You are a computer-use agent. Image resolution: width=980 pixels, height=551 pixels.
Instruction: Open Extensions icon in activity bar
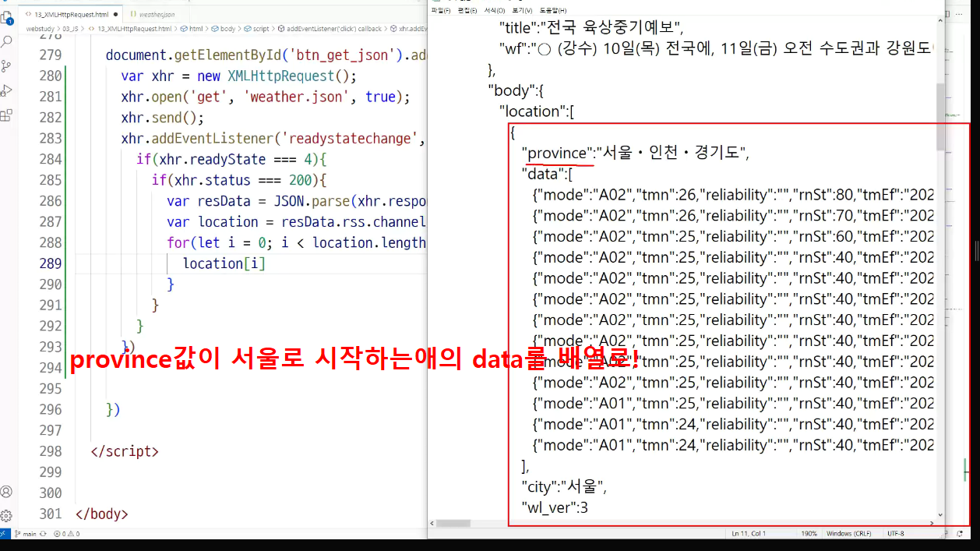[6, 115]
